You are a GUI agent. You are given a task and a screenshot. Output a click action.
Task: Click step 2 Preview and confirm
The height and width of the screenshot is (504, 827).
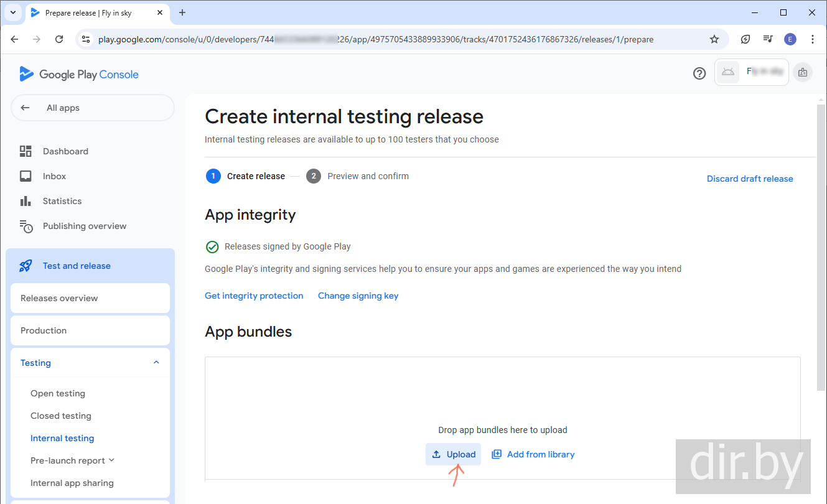[x=367, y=176]
